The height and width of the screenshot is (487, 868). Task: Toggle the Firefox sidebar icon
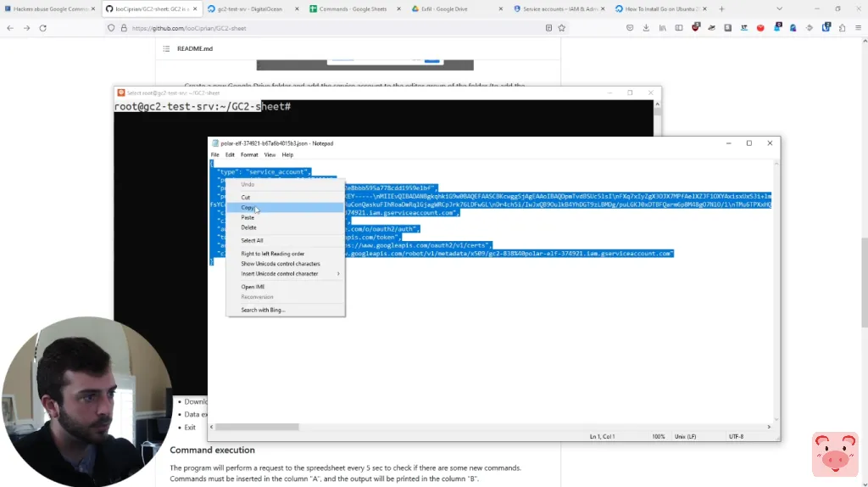click(x=679, y=28)
